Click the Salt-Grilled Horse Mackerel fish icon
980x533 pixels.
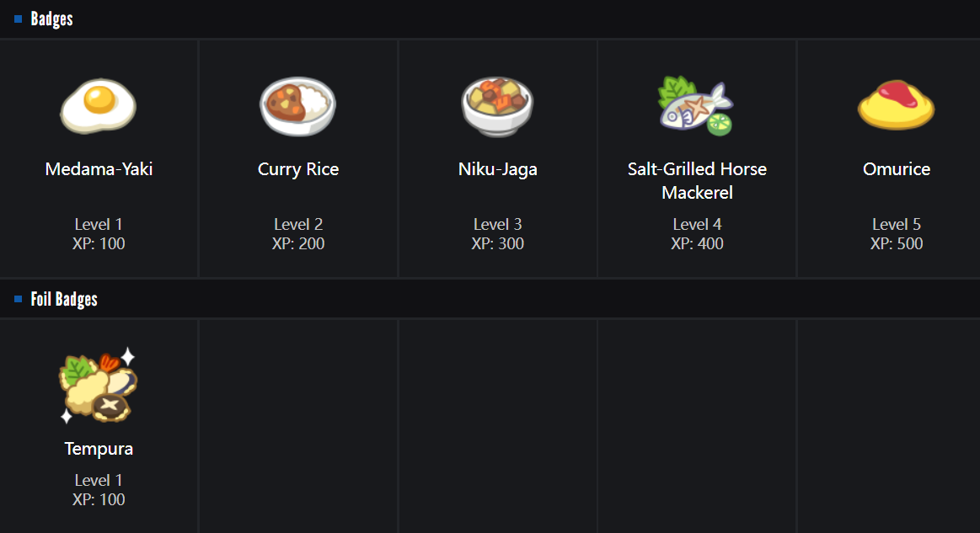[696, 105]
